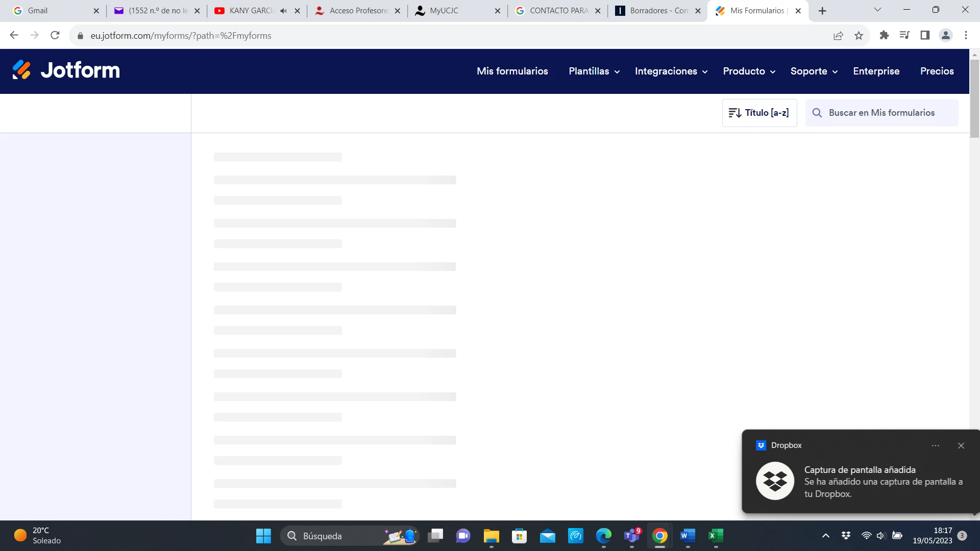Viewport: 980px width, 551px height.
Task: Mute the KANY GARCIA tab audio
Action: pos(284,10)
